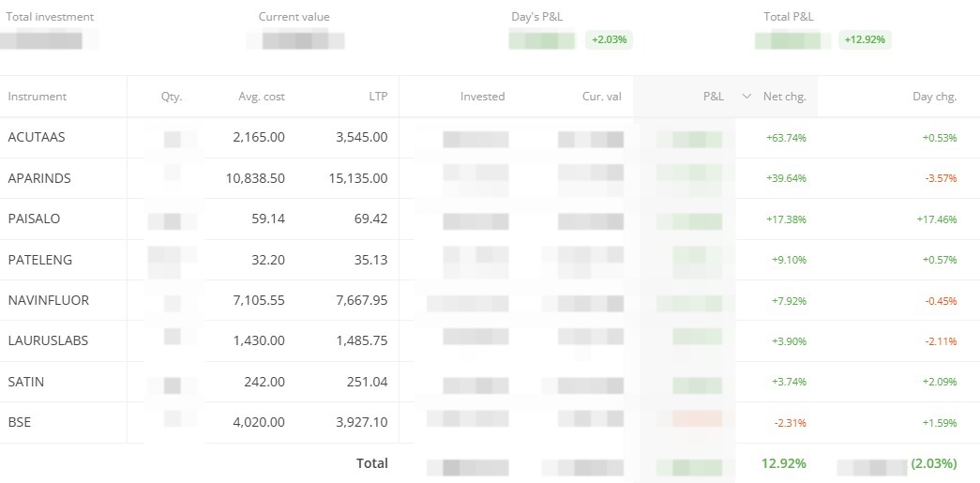Click PATELENG LTP 35.13
The image size is (980, 483).
point(371,259)
